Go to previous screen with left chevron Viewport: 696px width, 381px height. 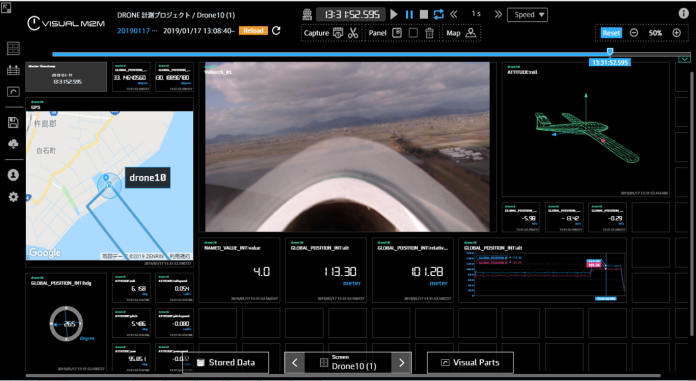[295, 363]
